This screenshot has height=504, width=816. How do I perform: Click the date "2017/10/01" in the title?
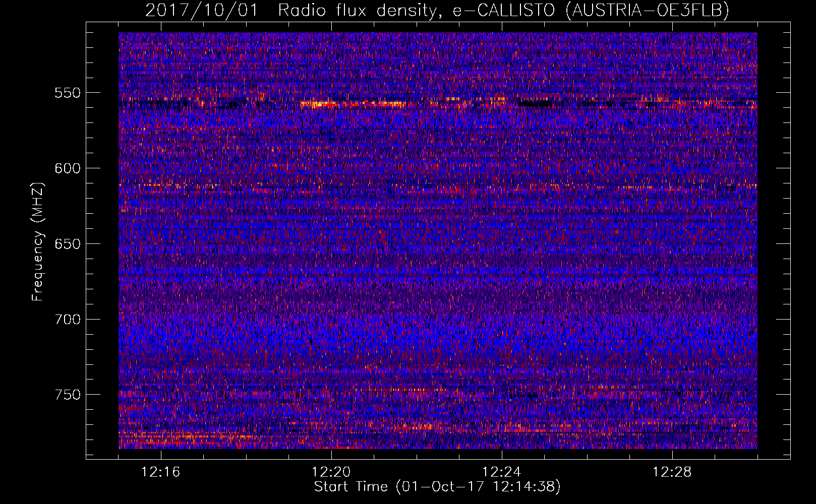point(202,10)
